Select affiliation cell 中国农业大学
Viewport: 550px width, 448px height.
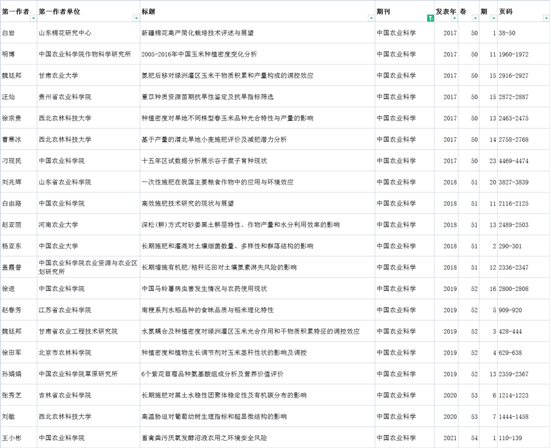pos(89,246)
